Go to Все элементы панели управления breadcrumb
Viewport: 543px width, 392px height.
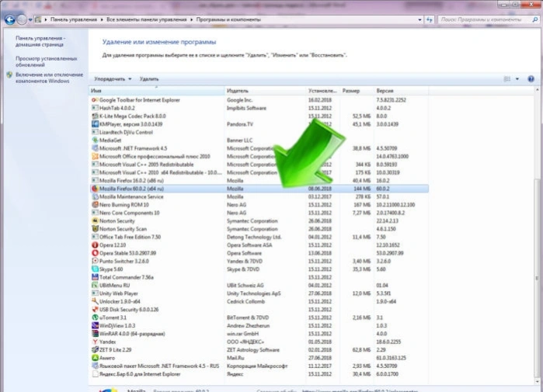click(x=147, y=19)
